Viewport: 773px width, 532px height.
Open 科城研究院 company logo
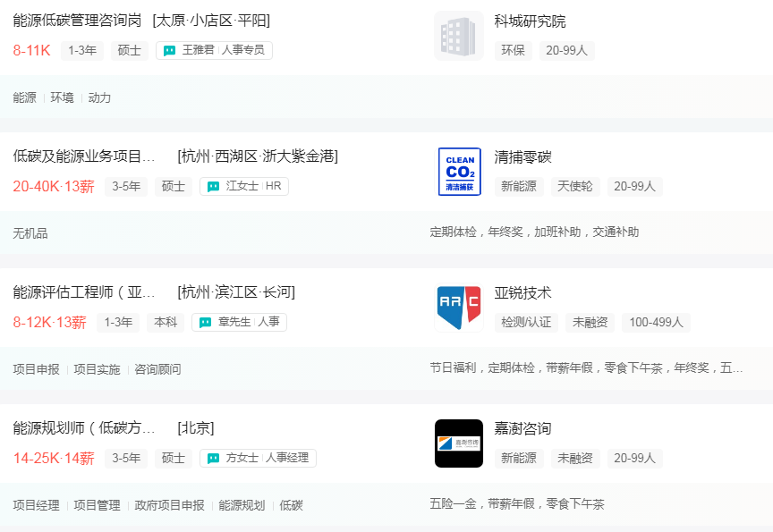[x=458, y=36]
